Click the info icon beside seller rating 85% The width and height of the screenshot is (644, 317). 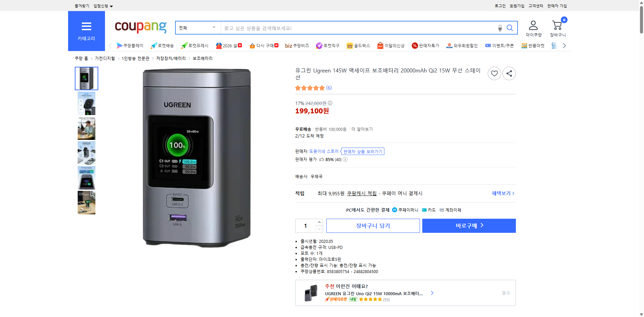click(345, 159)
